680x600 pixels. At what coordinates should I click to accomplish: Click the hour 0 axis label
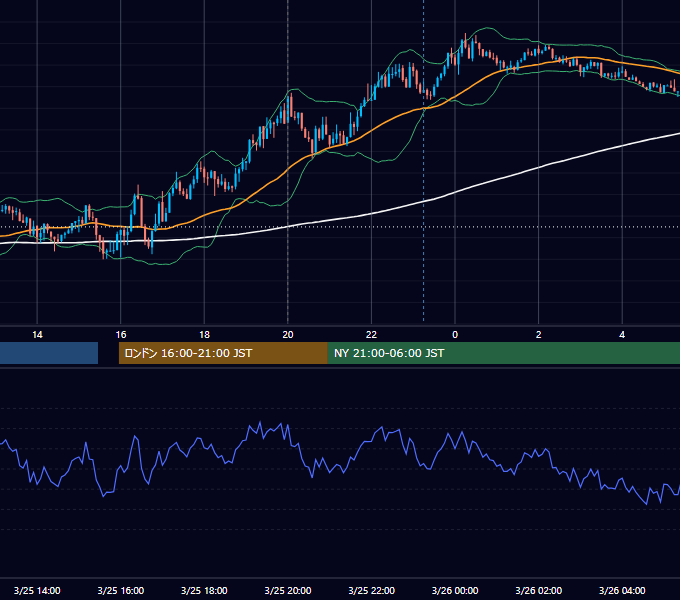[x=455, y=335]
